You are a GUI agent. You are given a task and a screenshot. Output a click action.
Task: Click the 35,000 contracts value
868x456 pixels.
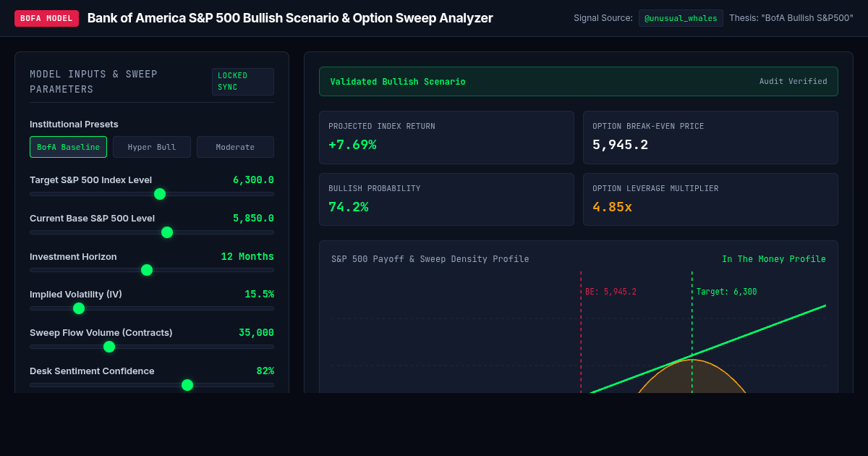[256, 333]
